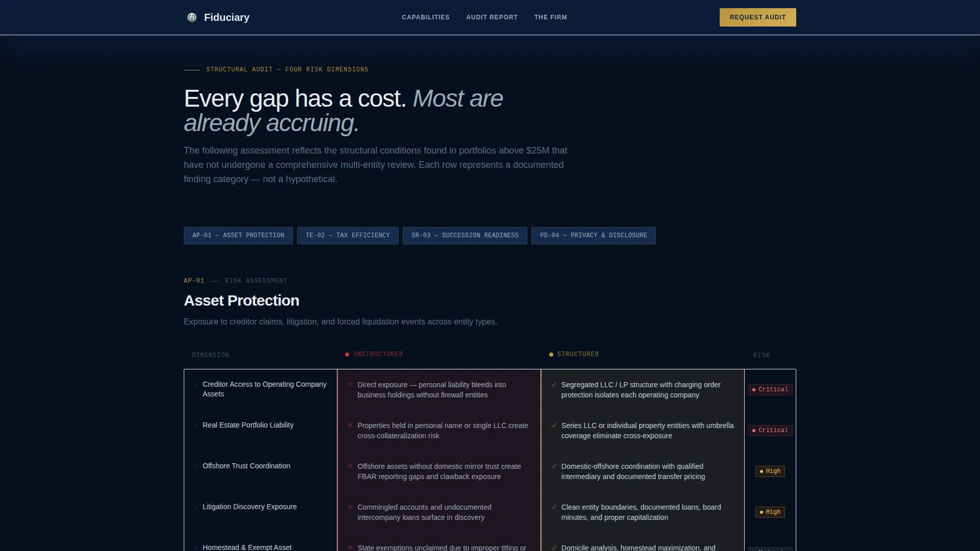Click the AP-01 section code label

pos(194,281)
